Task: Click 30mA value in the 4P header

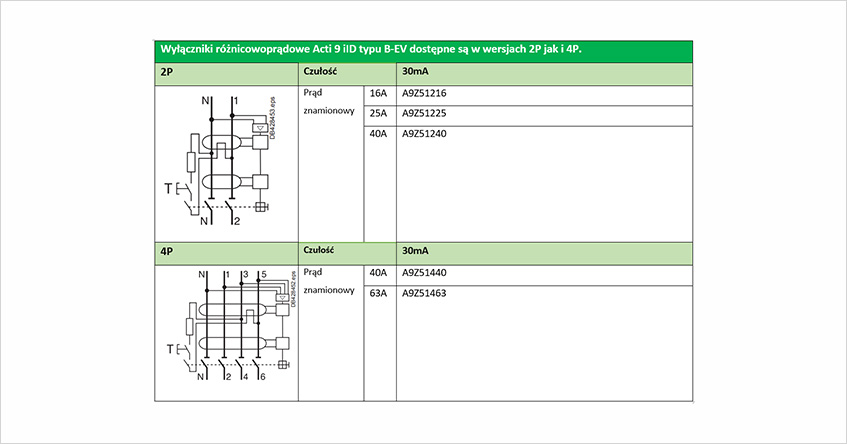Action: (x=415, y=251)
